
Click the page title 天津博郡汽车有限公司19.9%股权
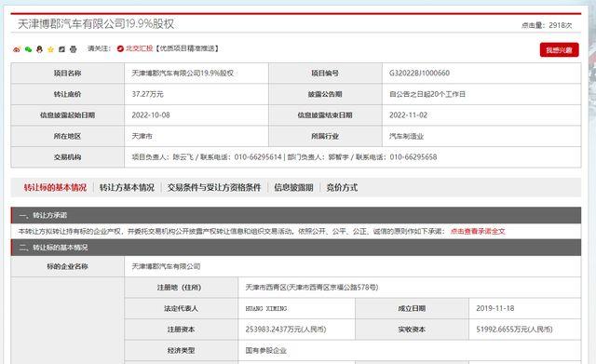[96, 24]
